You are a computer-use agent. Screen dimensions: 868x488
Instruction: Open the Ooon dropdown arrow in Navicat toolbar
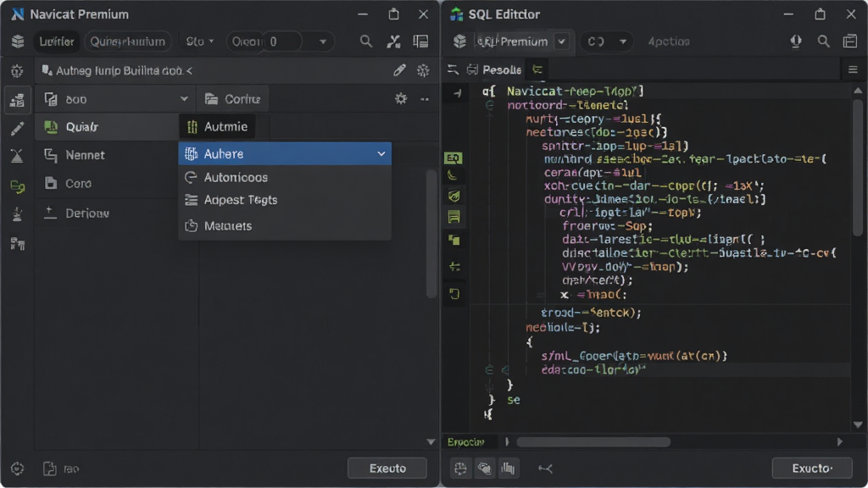[x=323, y=42]
